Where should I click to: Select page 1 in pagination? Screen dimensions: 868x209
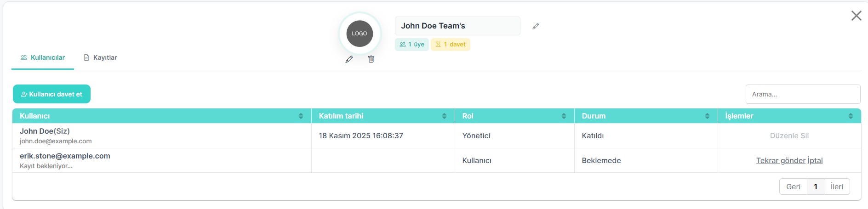pos(816,186)
